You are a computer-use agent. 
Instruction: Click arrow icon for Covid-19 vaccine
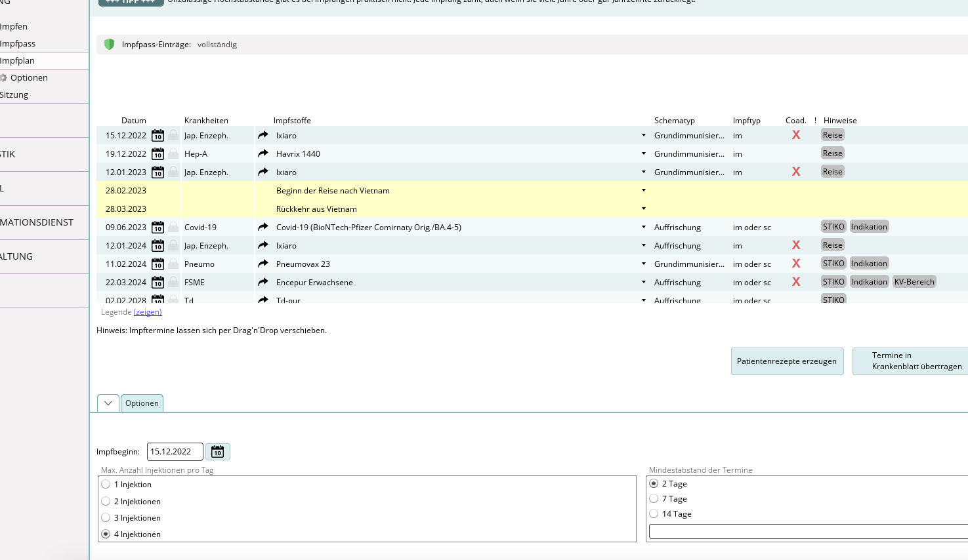tap(263, 227)
